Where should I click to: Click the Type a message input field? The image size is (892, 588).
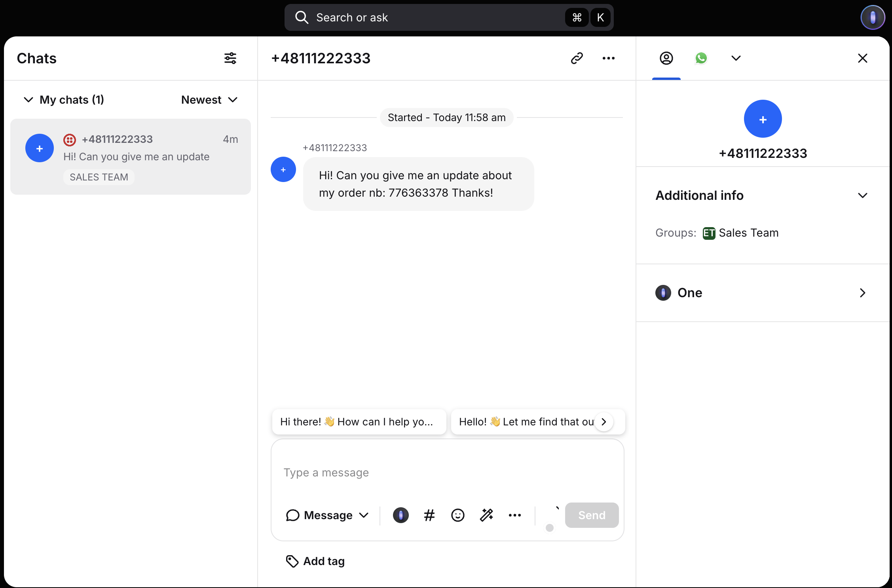tap(448, 472)
